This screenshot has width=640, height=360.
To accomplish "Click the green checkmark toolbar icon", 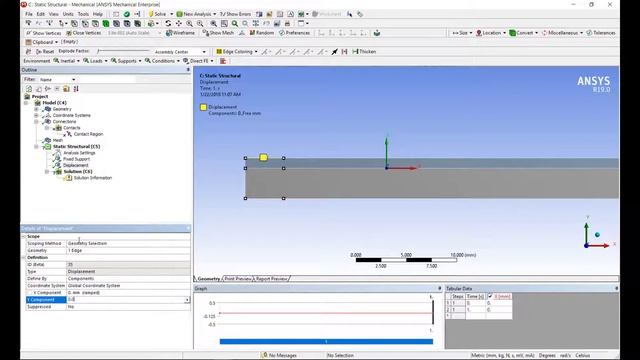I will pos(127,14).
